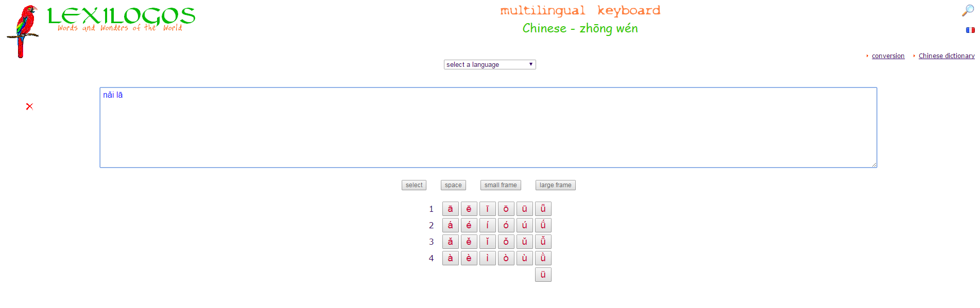Click the magnifying glass search icon

[968, 11]
